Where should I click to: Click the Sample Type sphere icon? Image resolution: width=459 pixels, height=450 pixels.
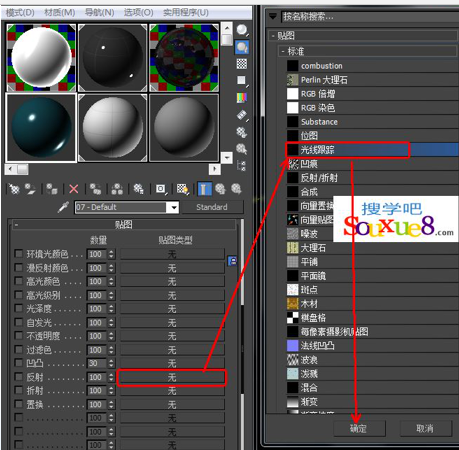(242, 30)
